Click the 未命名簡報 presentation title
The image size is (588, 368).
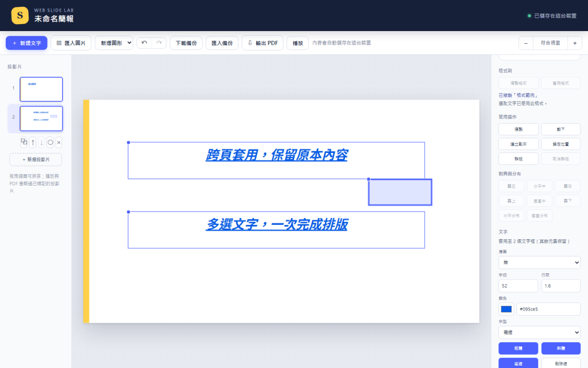(x=54, y=19)
